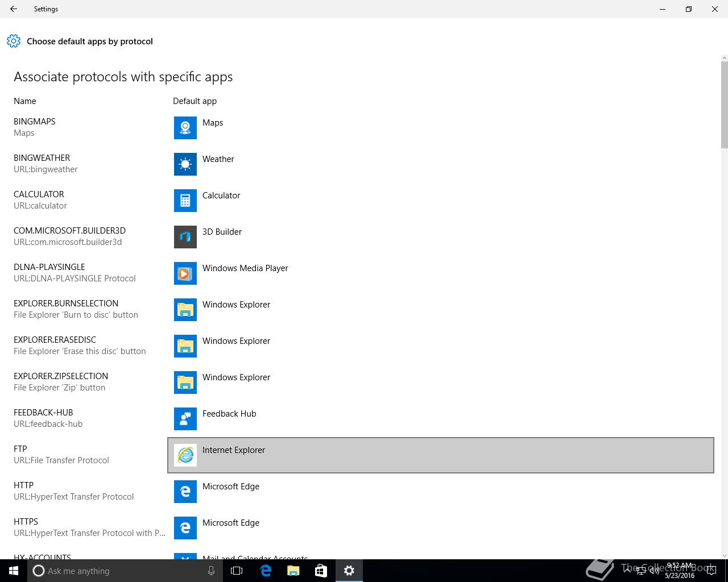Click the 'BINGMAPS' protocol name

(x=35, y=122)
